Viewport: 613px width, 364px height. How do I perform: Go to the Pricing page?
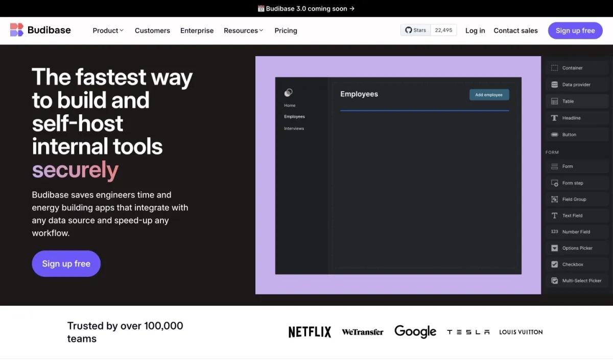click(x=286, y=31)
